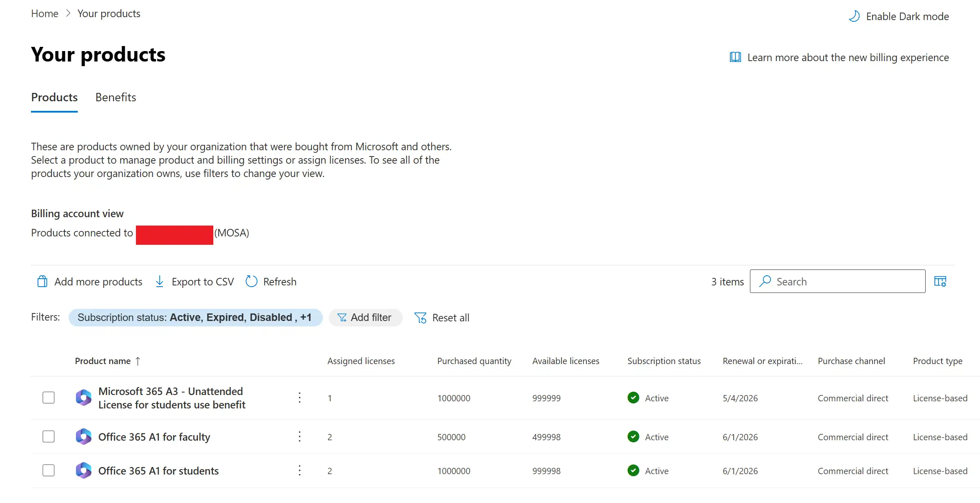Screen dimensions: 980x503
Task: Click Your products breadcrumb
Action: [x=109, y=13]
